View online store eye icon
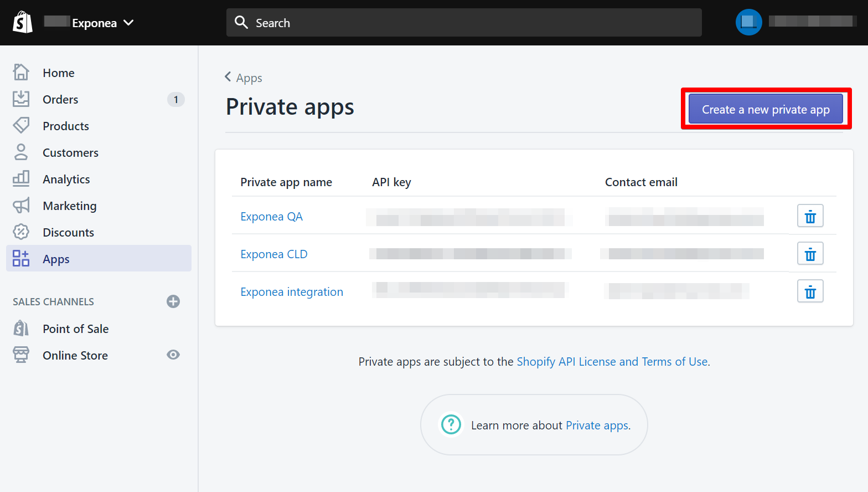Screen dimensions: 868x492 [173, 355]
